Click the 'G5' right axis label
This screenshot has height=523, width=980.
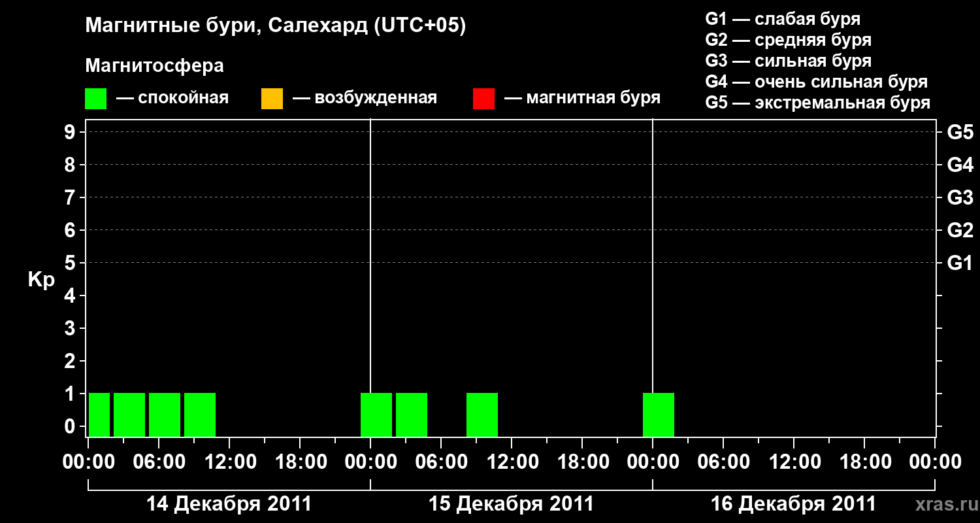[x=960, y=133]
